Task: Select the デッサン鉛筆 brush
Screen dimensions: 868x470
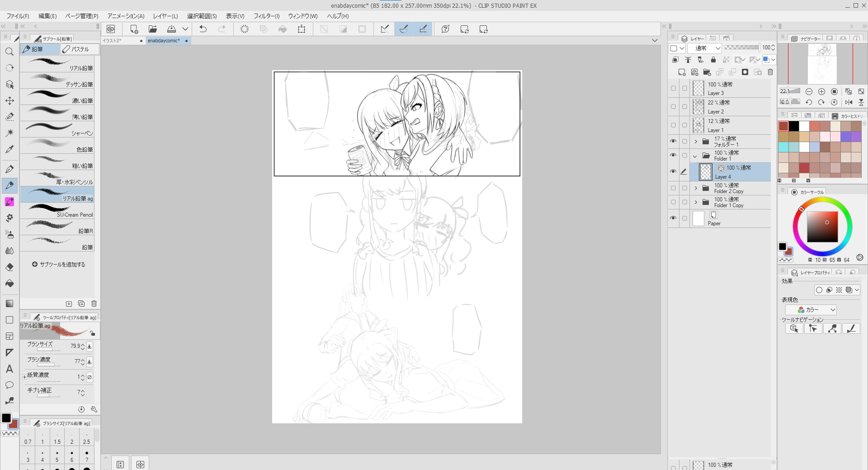Action: 57,81
